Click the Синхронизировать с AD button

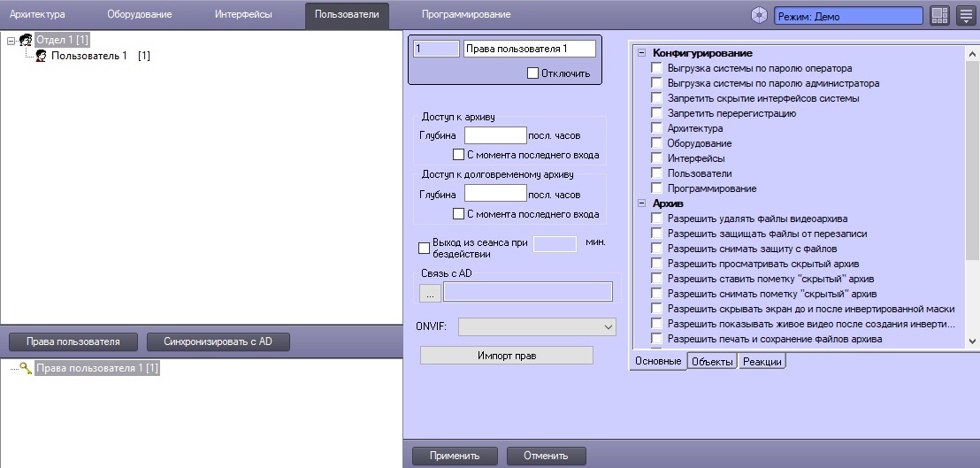point(217,341)
